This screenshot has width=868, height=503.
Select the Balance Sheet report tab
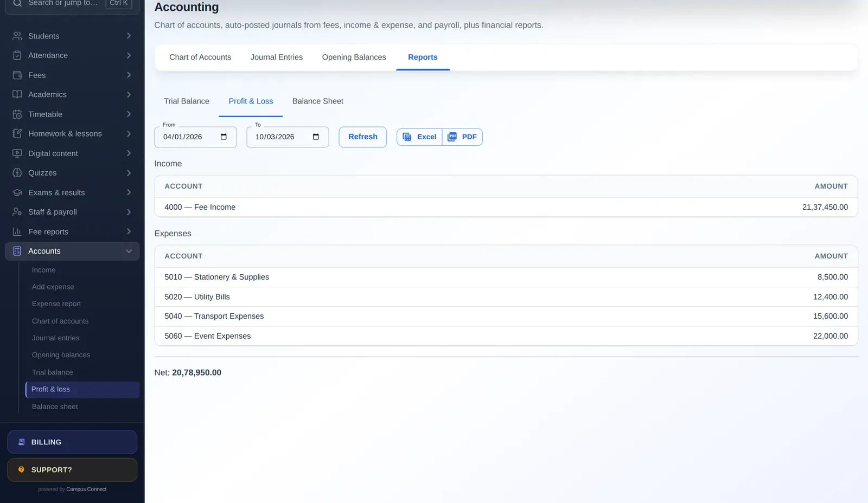pos(318,101)
